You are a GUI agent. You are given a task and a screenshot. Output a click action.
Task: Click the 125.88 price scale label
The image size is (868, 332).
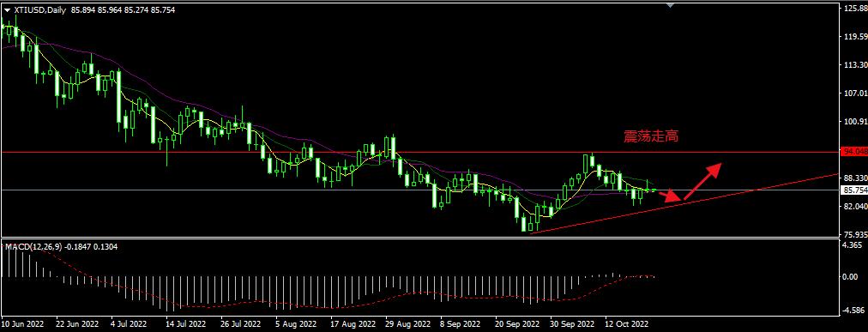pos(854,9)
